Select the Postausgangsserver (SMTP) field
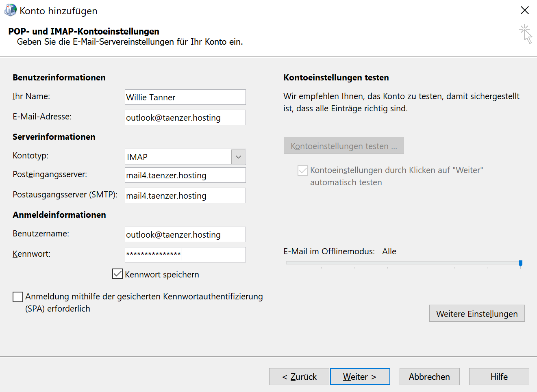The image size is (537, 392). tap(185, 196)
